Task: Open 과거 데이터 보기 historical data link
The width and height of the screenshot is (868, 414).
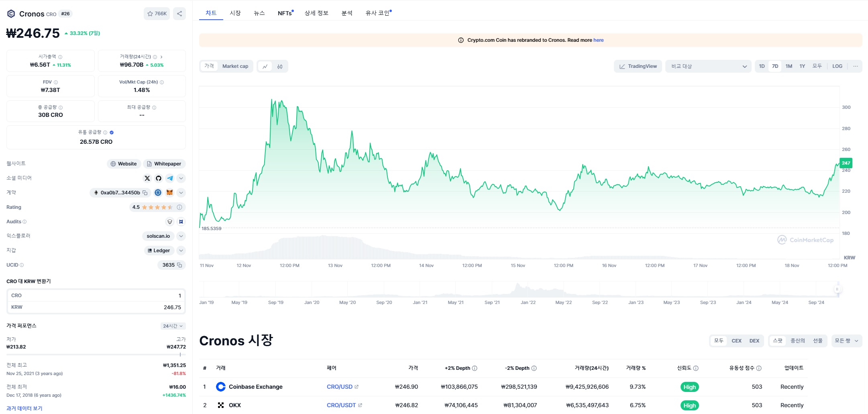Action: [24, 408]
